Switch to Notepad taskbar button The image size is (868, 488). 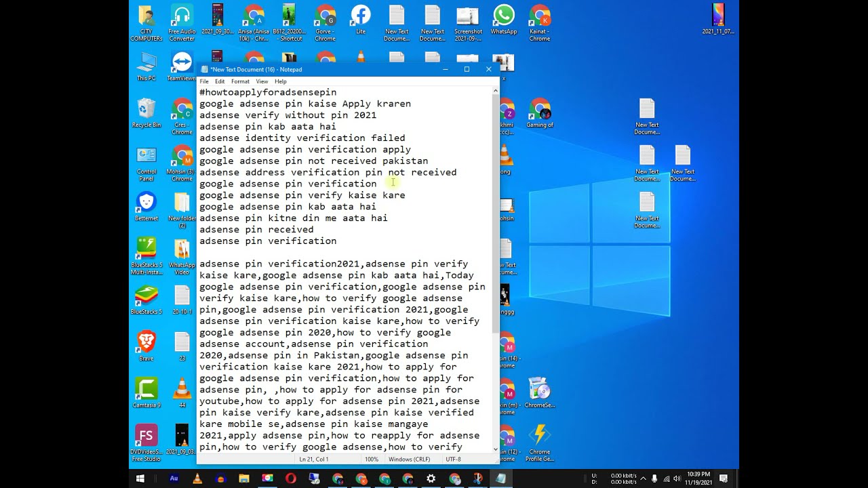500,479
